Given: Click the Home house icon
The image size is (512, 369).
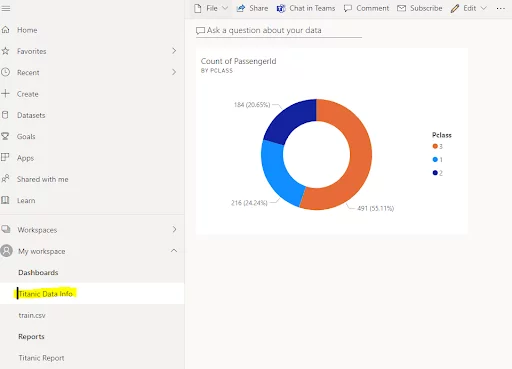Looking at the screenshot, I should (x=5, y=30).
